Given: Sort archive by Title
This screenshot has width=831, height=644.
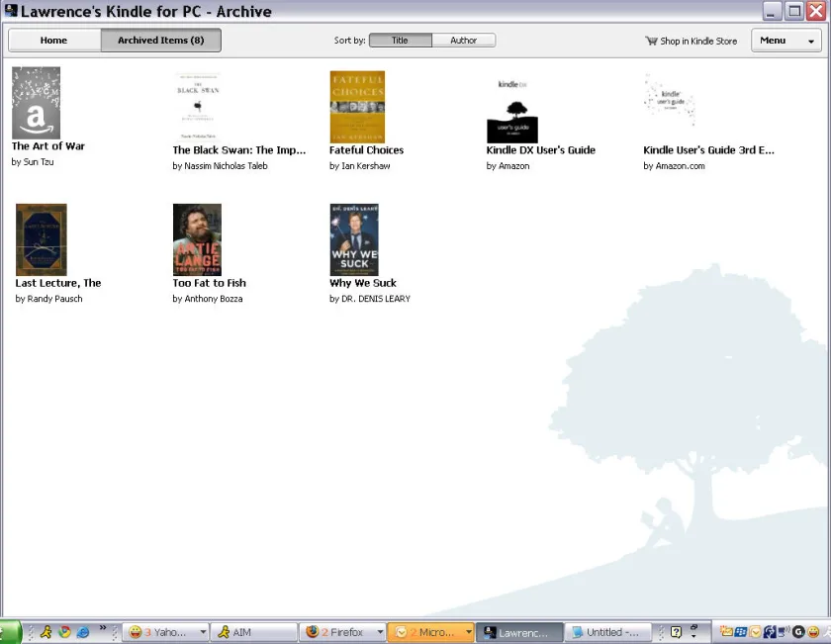Looking at the screenshot, I should [x=400, y=41].
